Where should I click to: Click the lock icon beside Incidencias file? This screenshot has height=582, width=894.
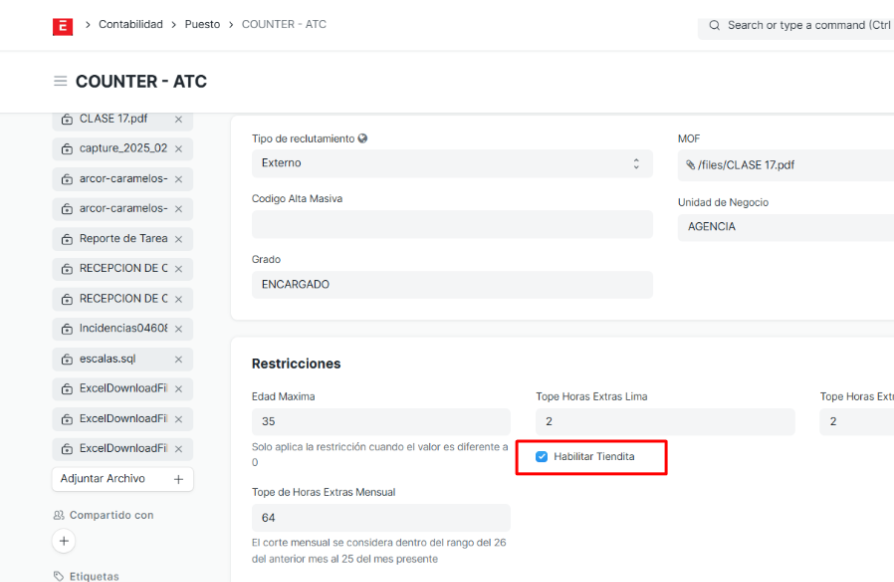(x=67, y=329)
